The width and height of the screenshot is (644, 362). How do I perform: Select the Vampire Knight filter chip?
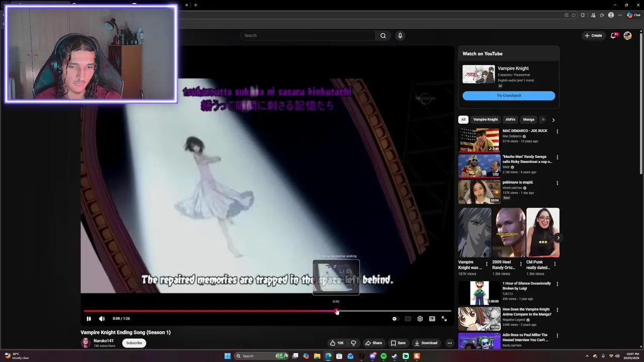(486, 120)
